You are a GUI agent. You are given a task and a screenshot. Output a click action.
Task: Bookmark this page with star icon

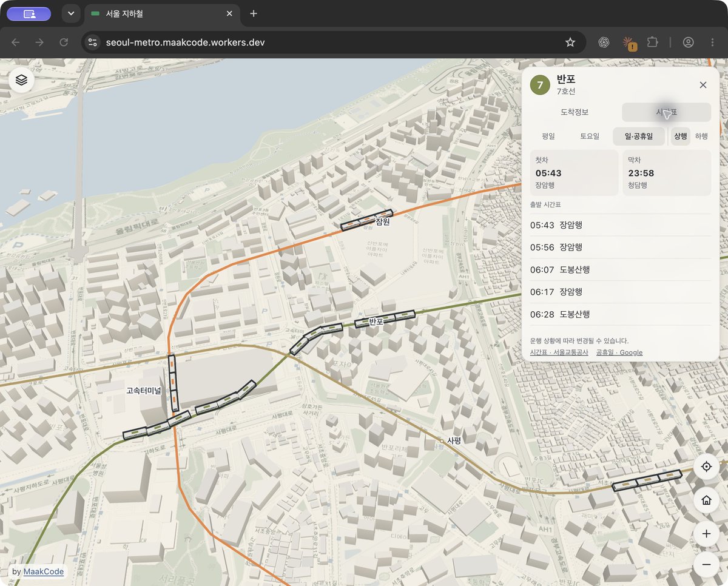pos(570,42)
